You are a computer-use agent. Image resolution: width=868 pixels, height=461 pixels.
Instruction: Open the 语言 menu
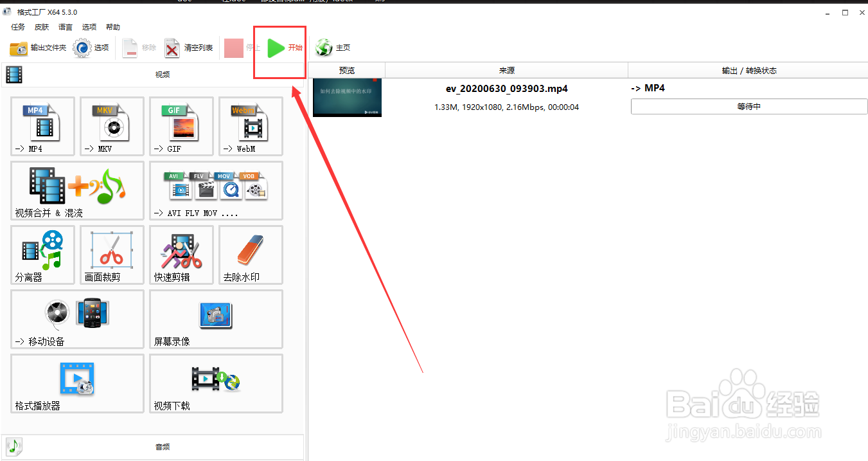66,27
